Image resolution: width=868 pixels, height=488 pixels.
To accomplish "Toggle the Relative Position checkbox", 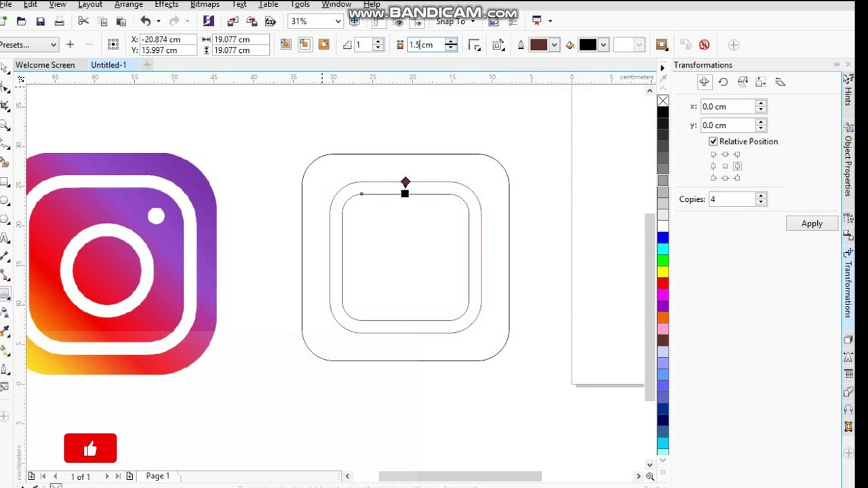I will [x=713, y=142].
